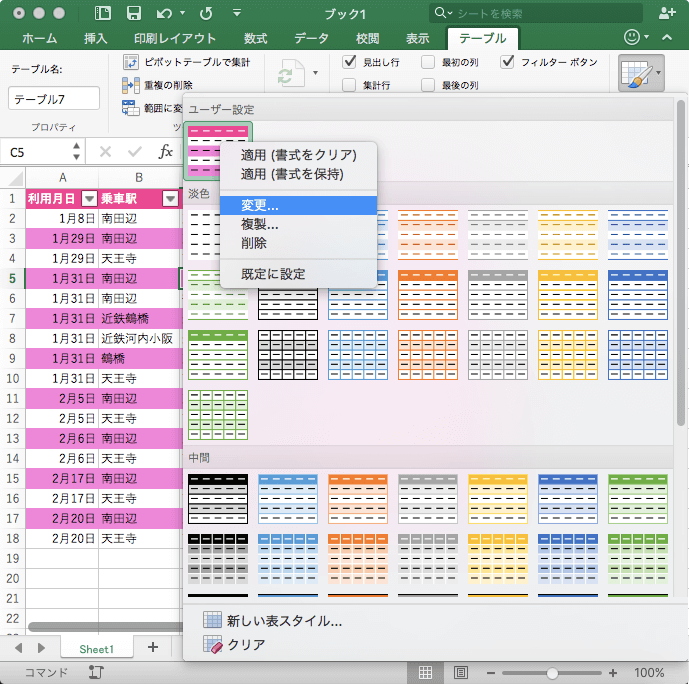Uncheck the 見出し行 checkbox
This screenshot has width=689, height=684.
349,62
